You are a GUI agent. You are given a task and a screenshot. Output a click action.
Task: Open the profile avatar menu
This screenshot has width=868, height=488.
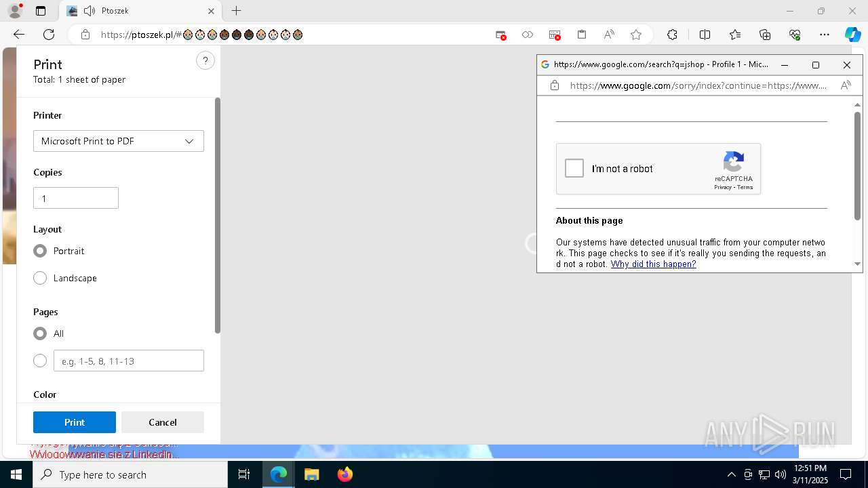[x=14, y=11]
